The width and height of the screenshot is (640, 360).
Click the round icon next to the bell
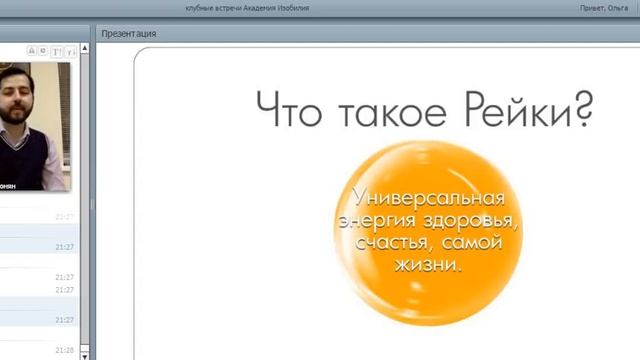42,51
